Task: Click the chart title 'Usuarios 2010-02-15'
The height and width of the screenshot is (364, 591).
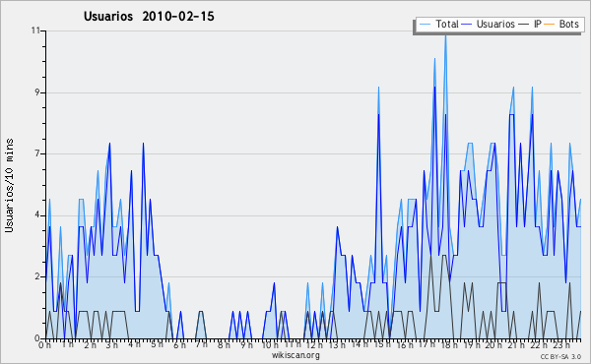Action: point(149,16)
